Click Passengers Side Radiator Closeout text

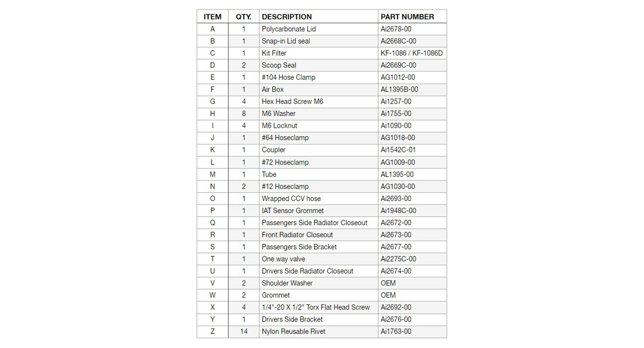(315, 223)
